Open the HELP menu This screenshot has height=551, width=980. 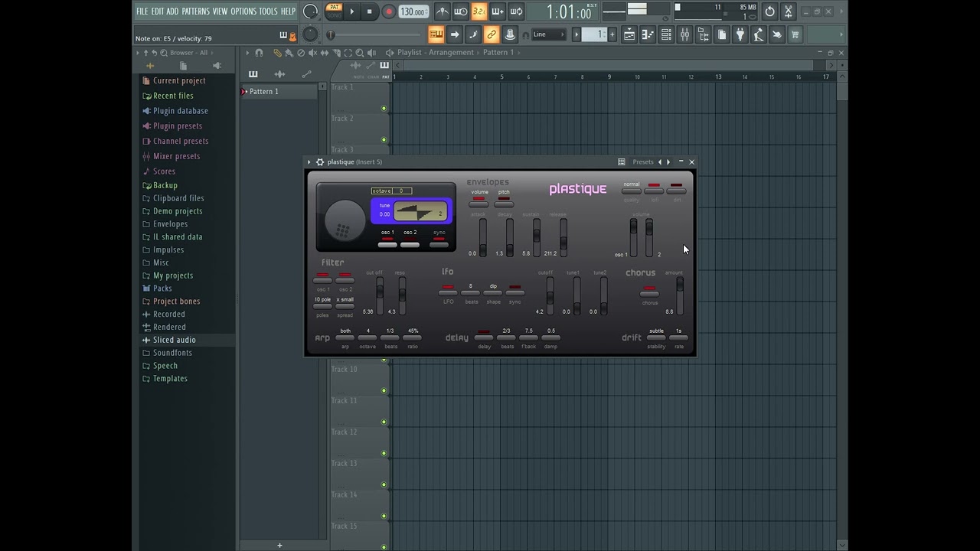[x=288, y=11]
